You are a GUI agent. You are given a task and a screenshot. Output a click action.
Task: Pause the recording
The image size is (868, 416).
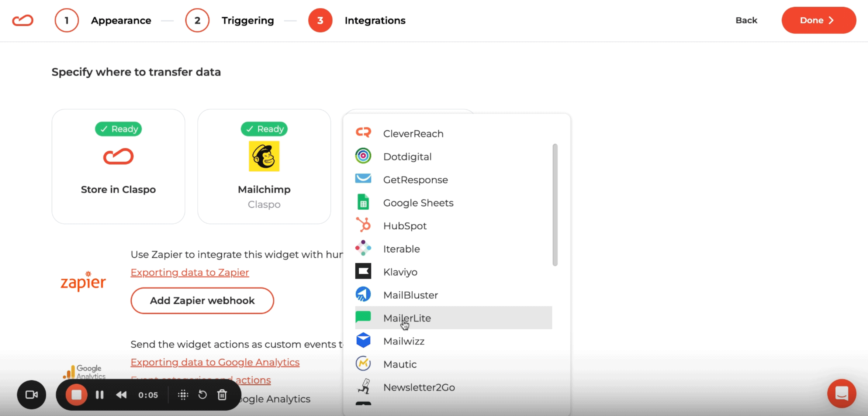[99, 394]
